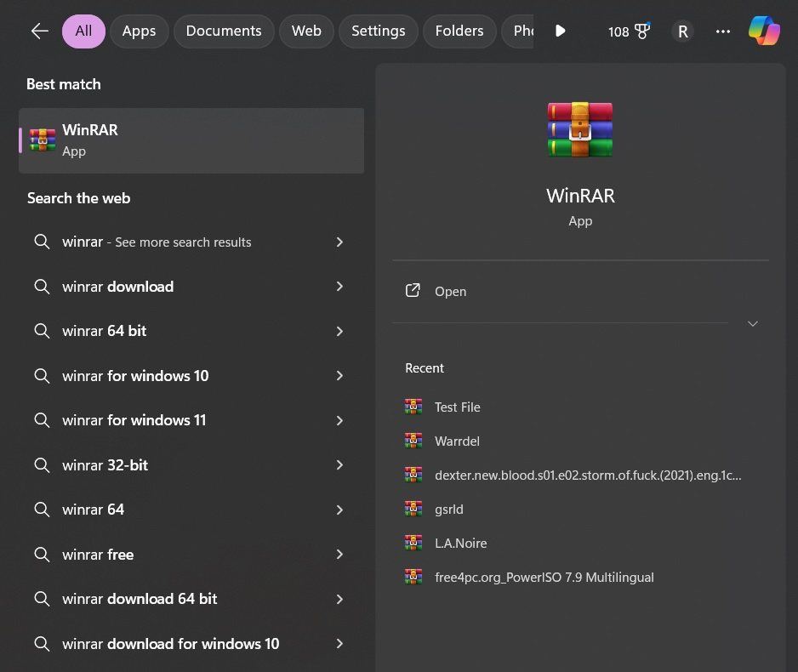Show more filter tabs with play arrow
The image size is (798, 672).
click(x=560, y=31)
